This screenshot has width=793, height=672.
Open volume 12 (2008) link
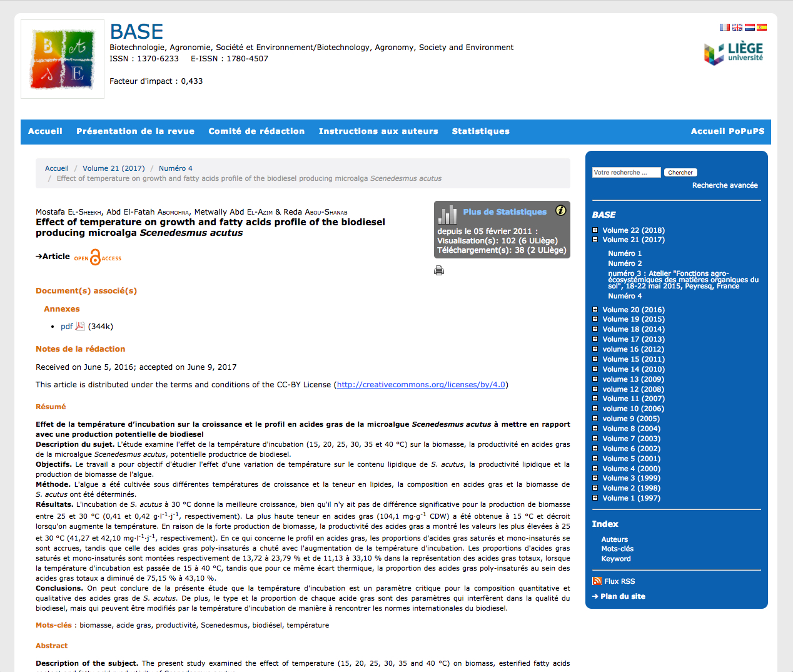pos(634,389)
